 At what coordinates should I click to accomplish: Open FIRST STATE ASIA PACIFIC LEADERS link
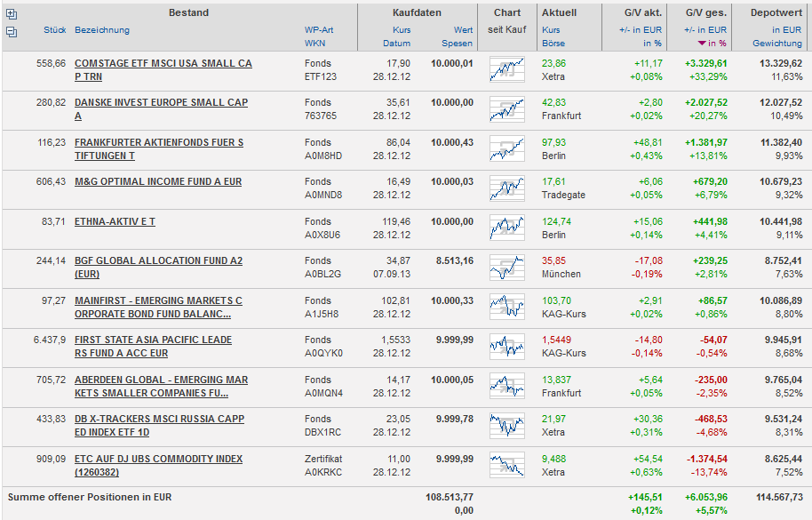click(x=154, y=347)
